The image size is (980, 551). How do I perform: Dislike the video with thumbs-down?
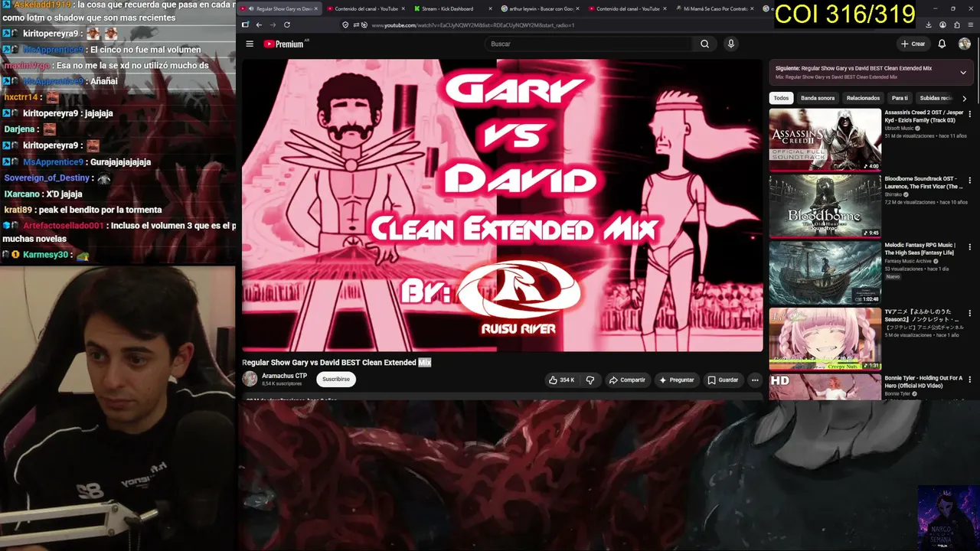[x=590, y=380]
